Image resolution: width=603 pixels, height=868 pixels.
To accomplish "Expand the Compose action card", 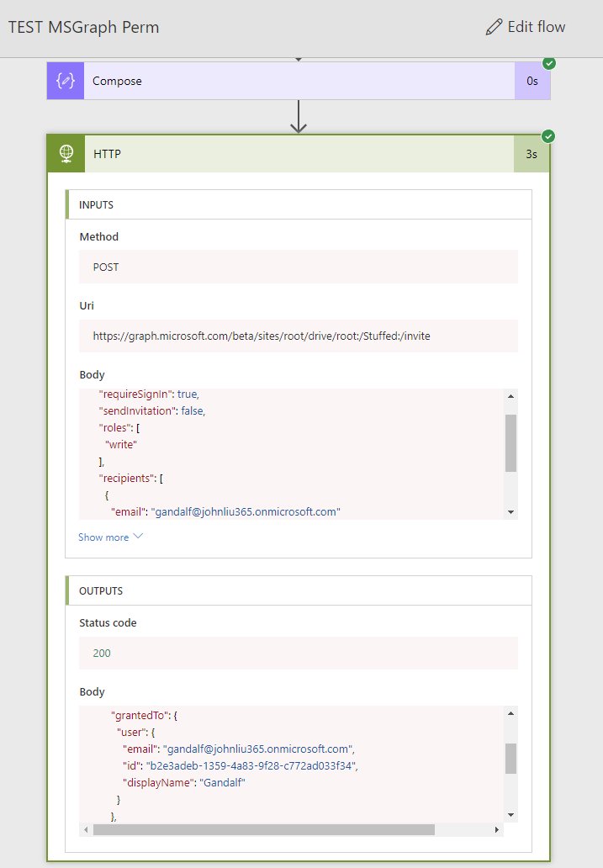I will tap(299, 82).
